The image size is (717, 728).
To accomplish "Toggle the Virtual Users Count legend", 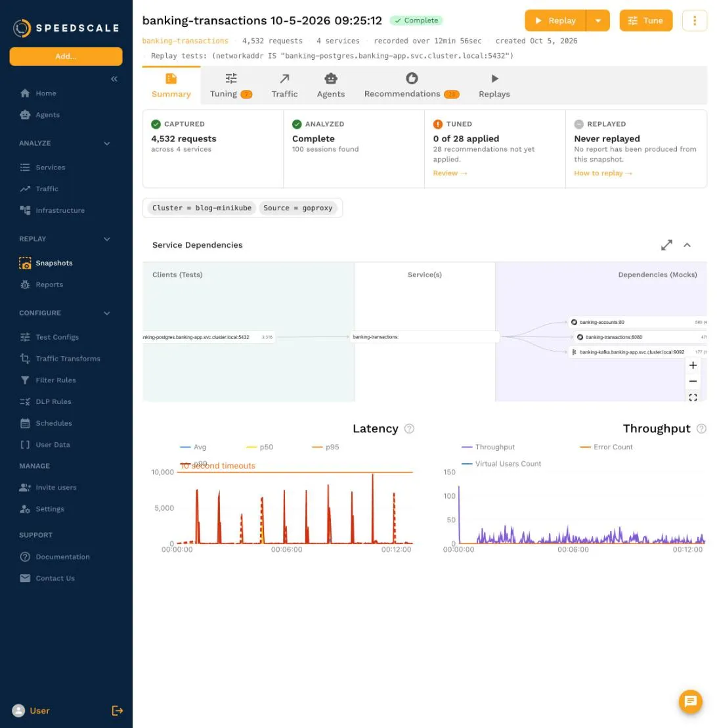I will tap(501, 464).
